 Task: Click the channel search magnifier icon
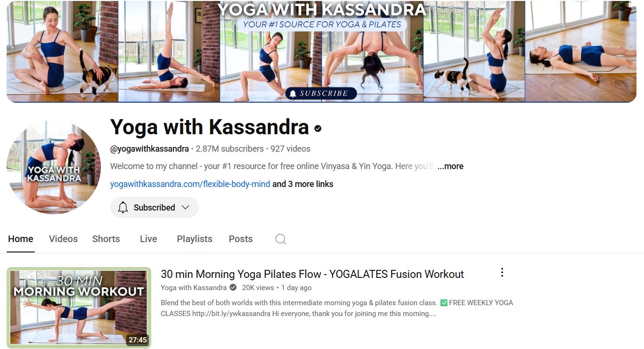[280, 239]
